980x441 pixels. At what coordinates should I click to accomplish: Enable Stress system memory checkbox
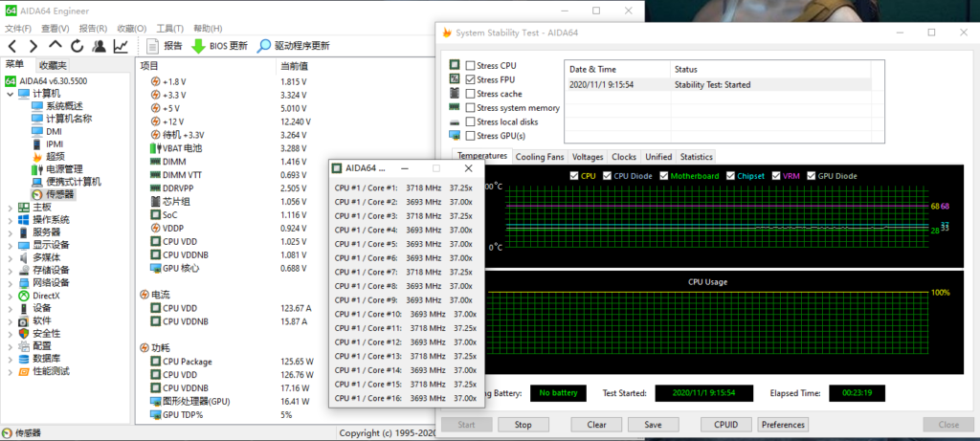tap(470, 107)
